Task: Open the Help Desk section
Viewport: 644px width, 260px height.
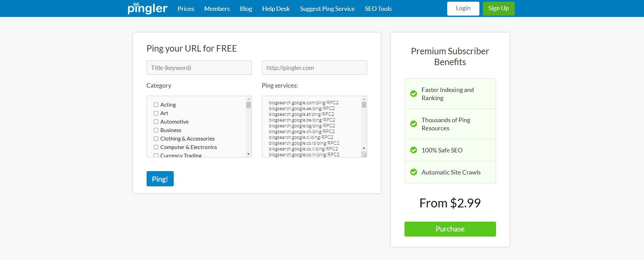Action: click(276, 8)
